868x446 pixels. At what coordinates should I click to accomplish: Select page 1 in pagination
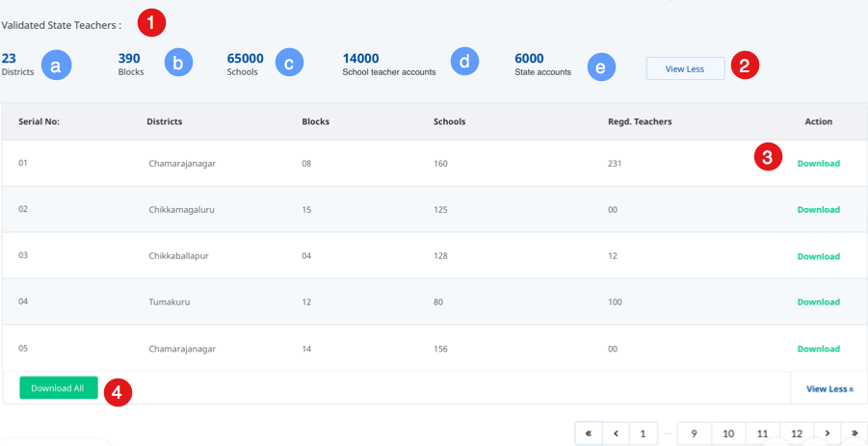pyautogui.click(x=643, y=433)
